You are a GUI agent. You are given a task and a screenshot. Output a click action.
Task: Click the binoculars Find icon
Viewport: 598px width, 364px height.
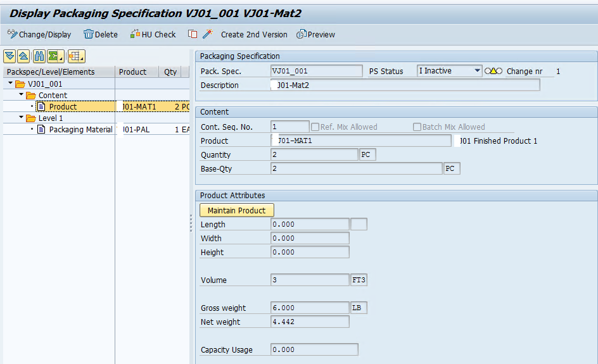coord(39,56)
